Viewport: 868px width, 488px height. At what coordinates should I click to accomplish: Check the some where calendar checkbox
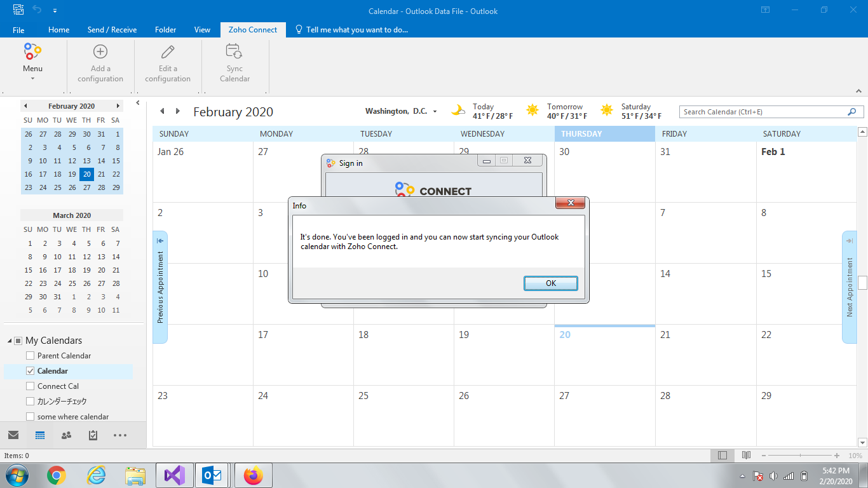[30, 417]
